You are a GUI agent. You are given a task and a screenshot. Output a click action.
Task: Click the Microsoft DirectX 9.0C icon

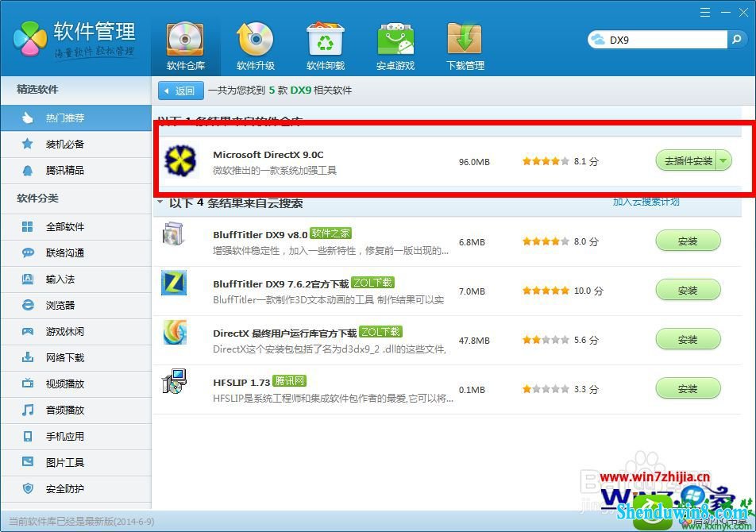coord(180,161)
